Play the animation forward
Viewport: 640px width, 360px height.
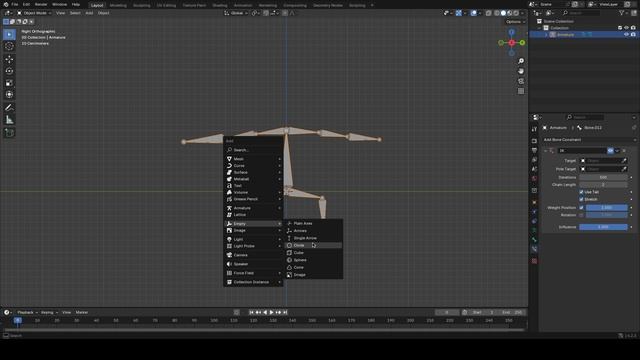(271, 312)
